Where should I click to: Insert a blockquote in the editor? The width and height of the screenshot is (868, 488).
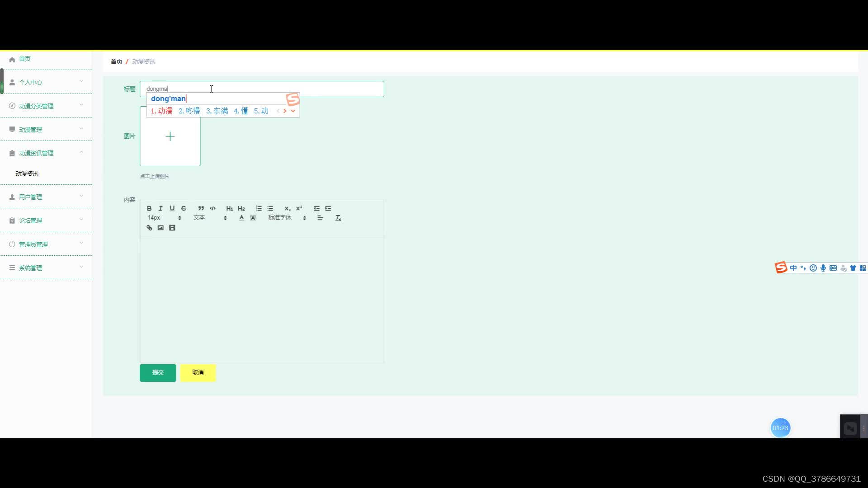pyautogui.click(x=201, y=208)
